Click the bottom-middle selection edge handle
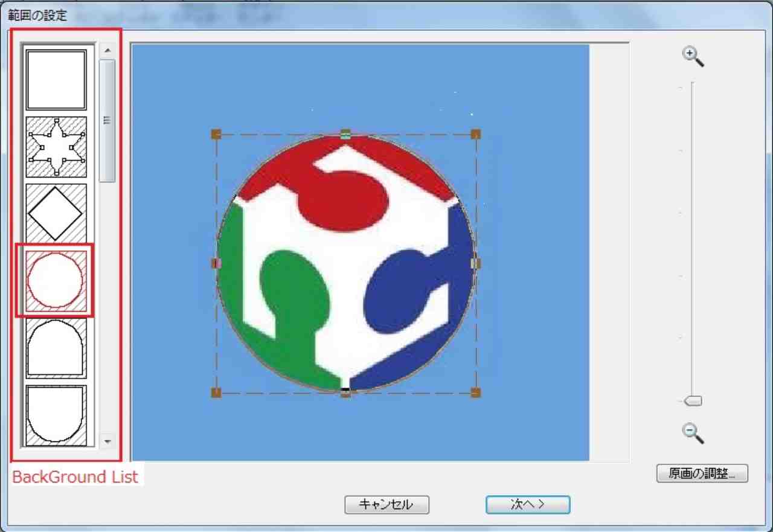The image size is (773, 532). (345, 393)
